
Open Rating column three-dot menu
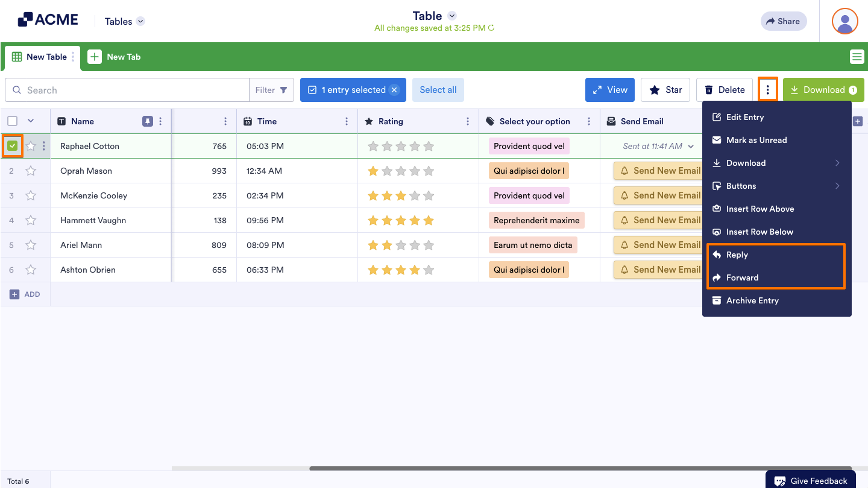point(468,121)
